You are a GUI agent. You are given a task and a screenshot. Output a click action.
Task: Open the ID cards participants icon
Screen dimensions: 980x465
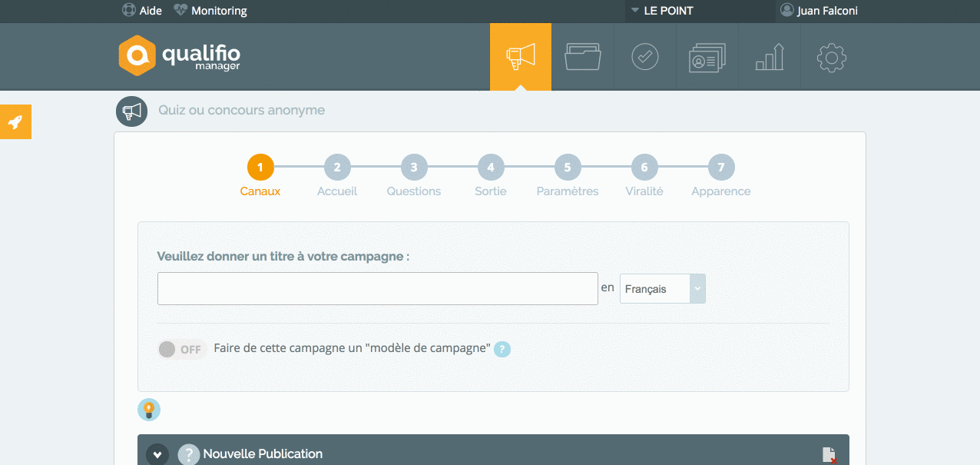707,57
